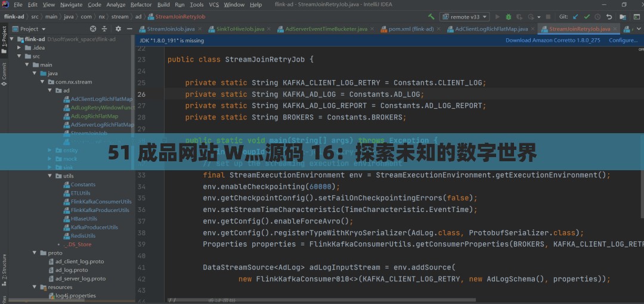The height and width of the screenshot is (304, 644).
Task: Open AdClientLogRichFlatMap class in tree
Action: tap(101, 99)
